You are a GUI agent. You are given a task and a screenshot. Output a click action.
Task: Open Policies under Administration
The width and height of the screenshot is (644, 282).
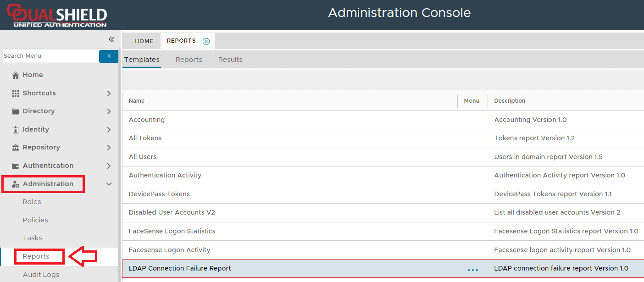(x=35, y=220)
